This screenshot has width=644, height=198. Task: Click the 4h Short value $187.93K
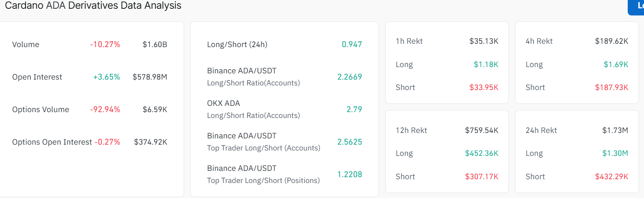[x=611, y=88]
